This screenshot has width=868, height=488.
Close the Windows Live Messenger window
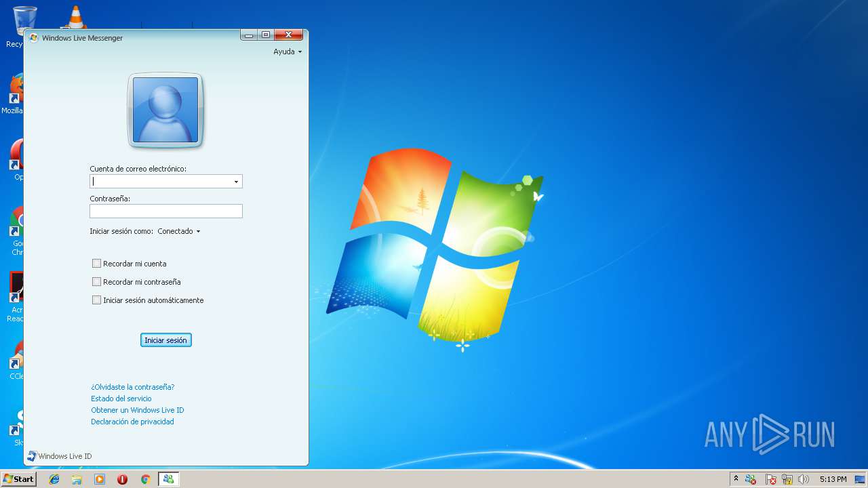tap(289, 35)
